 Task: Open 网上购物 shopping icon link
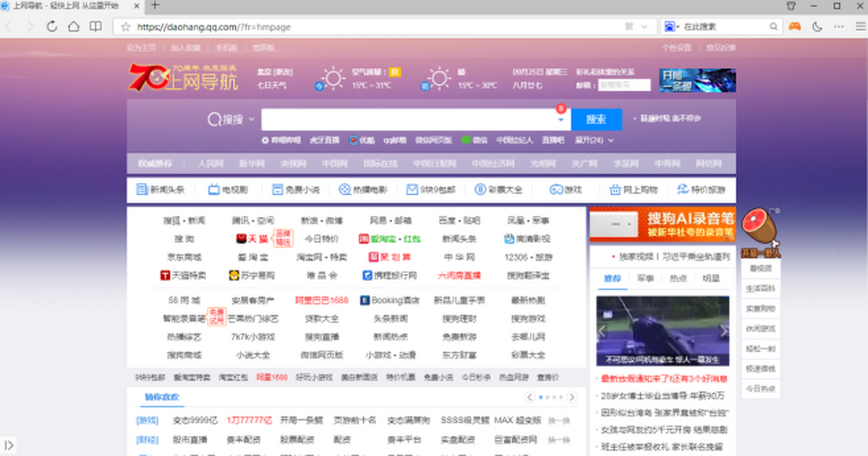pos(634,189)
